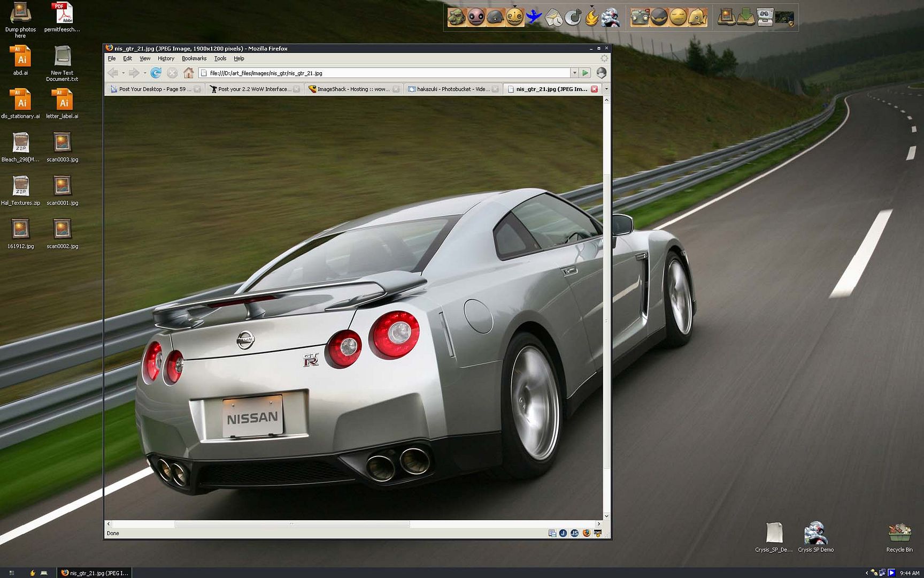Click the grey whale dock icon
Screen dimensions: 924x578
[x=496, y=17]
